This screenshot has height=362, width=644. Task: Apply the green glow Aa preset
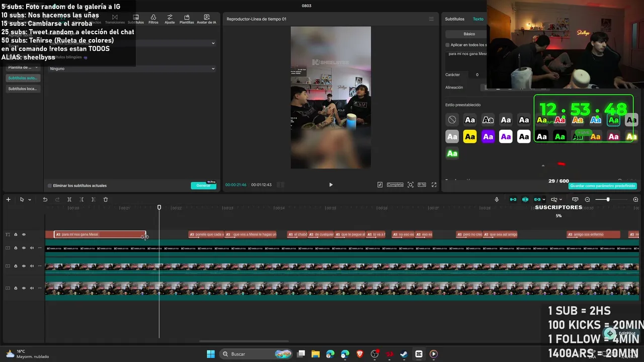coord(452,153)
